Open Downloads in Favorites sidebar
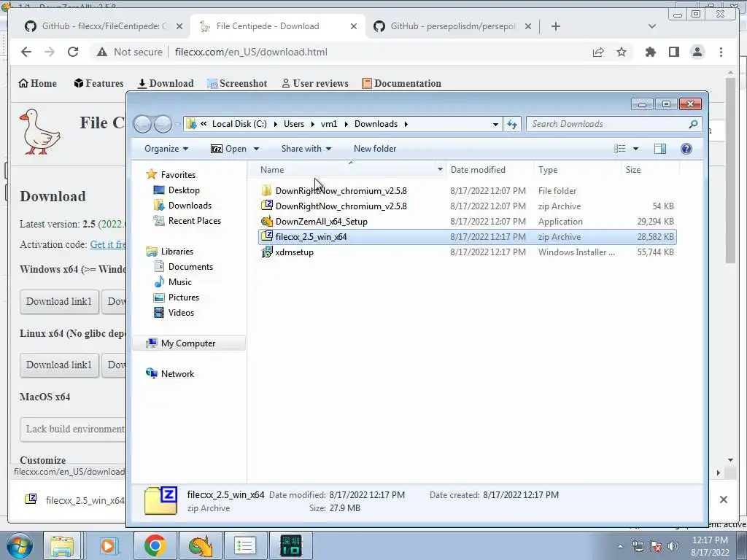This screenshot has width=747, height=560. 190,205
